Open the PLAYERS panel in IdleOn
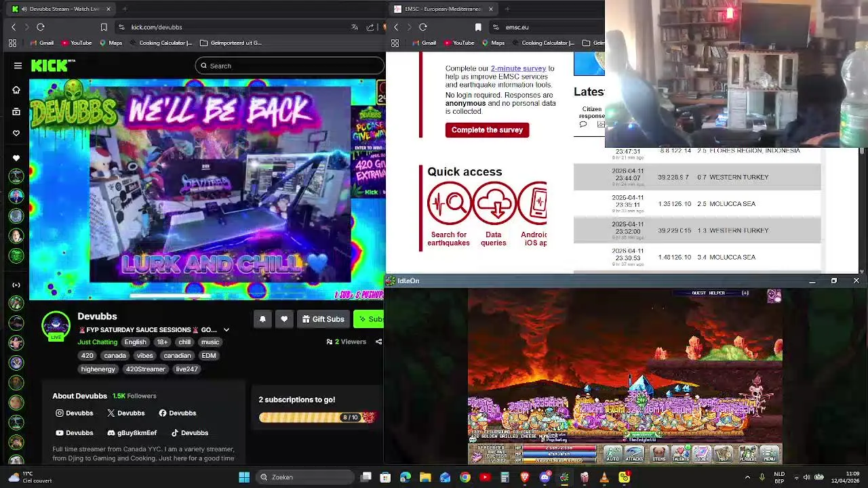Viewport: 868px width, 488px height. pos(747,454)
